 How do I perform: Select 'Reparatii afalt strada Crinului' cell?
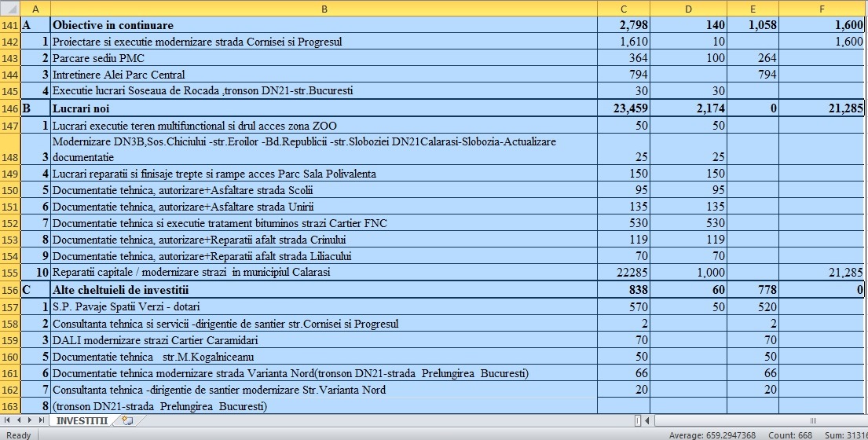tap(324, 240)
